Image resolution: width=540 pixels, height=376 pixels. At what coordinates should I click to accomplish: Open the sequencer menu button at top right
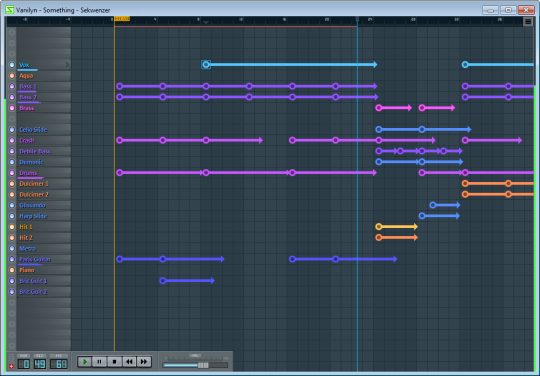(528, 21)
